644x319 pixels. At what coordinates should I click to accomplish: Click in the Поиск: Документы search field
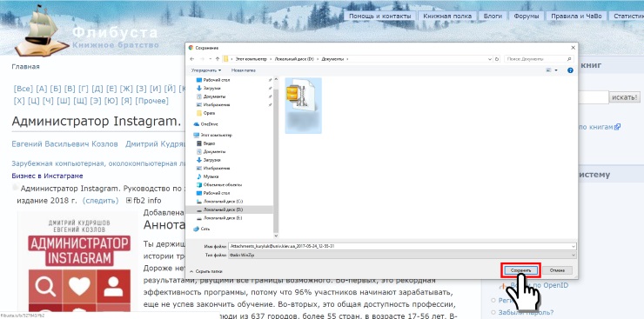point(534,59)
